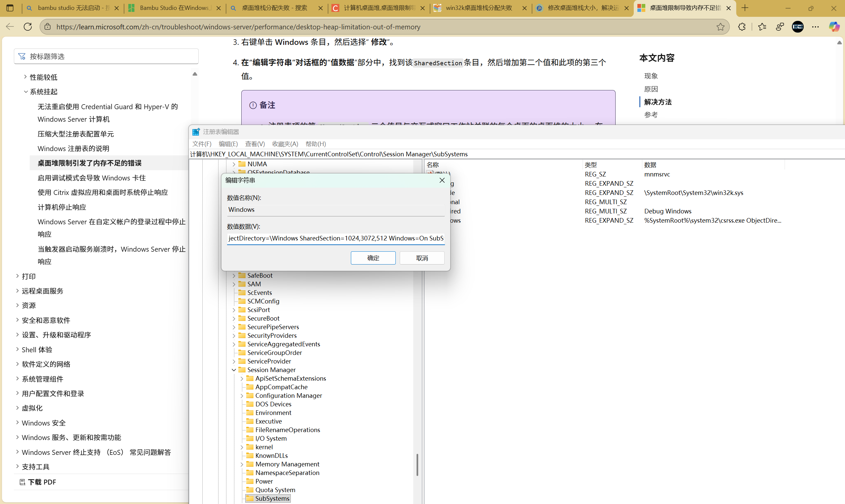Open the 文件(F) menu in Registry Editor
845x504 pixels.
tap(202, 144)
